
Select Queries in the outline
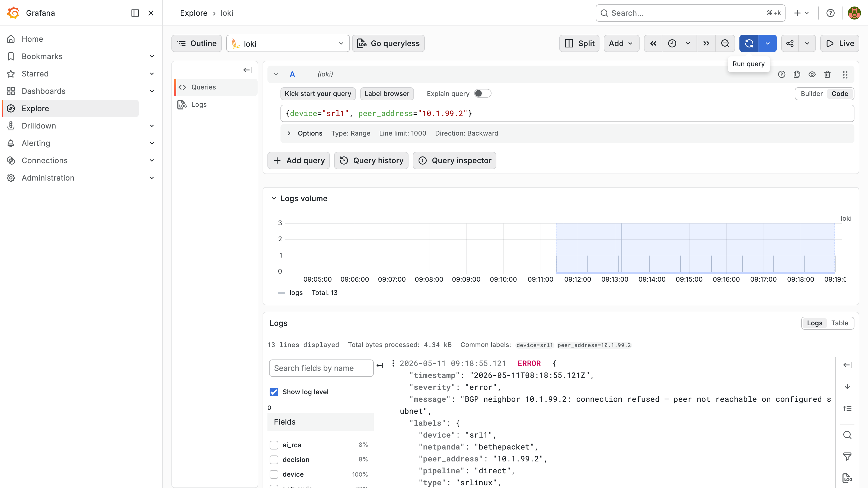tap(216, 87)
